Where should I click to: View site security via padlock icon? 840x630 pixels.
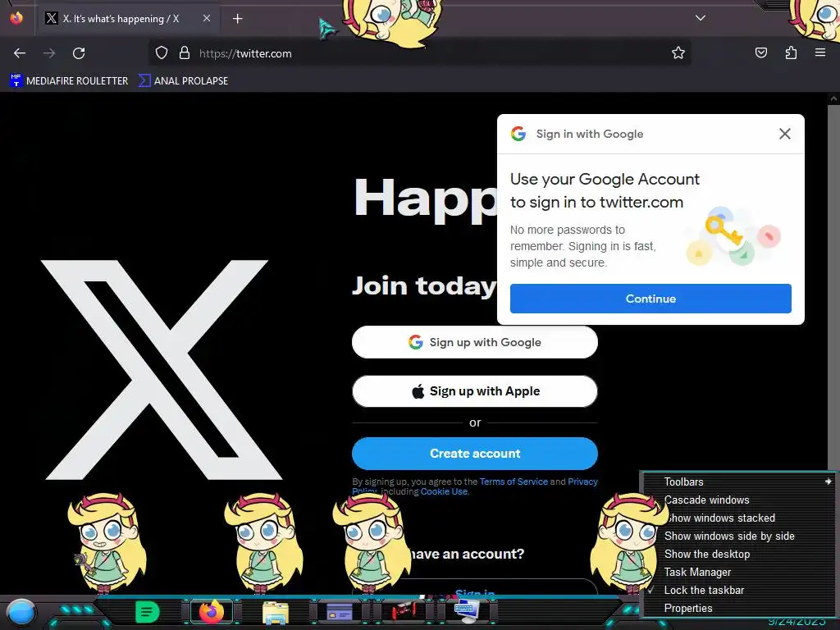click(185, 53)
